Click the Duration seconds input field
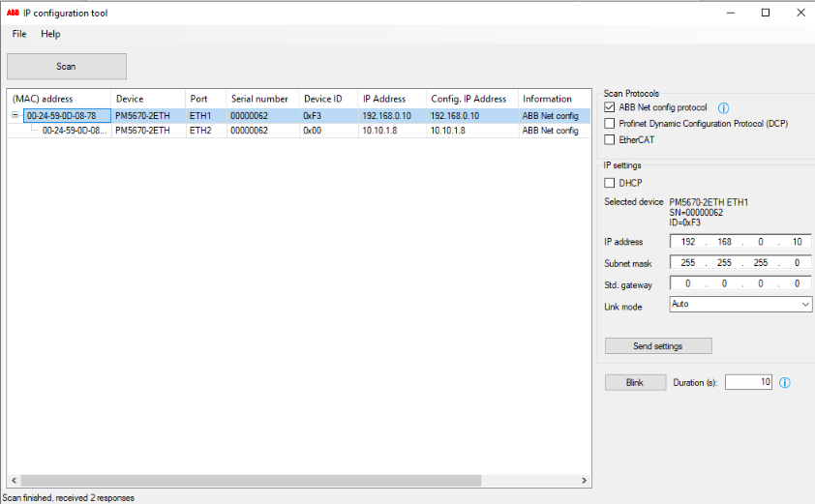This screenshot has height=504, width=815. point(748,383)
